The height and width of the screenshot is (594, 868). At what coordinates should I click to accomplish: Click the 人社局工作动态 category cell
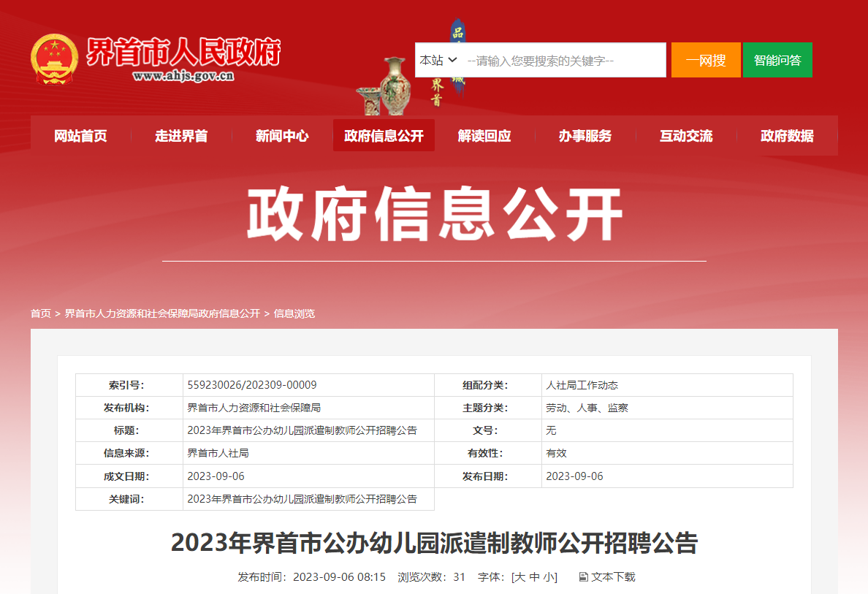582,385
